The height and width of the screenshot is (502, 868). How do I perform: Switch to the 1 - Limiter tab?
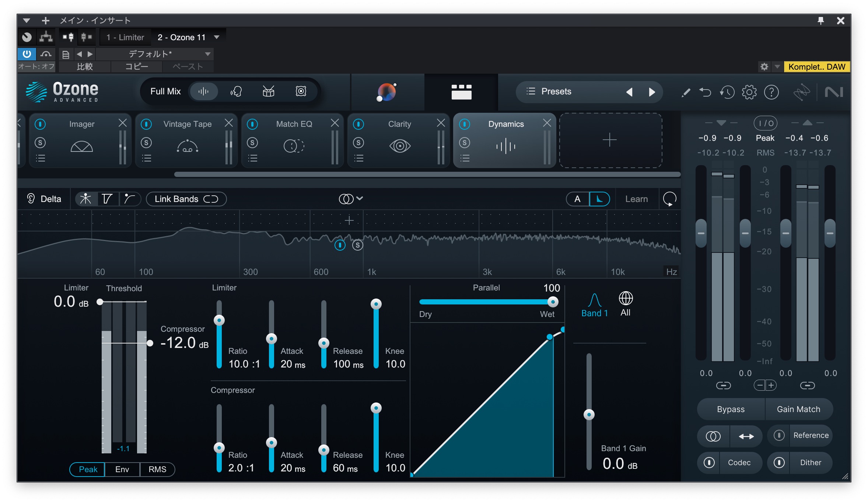125,37
